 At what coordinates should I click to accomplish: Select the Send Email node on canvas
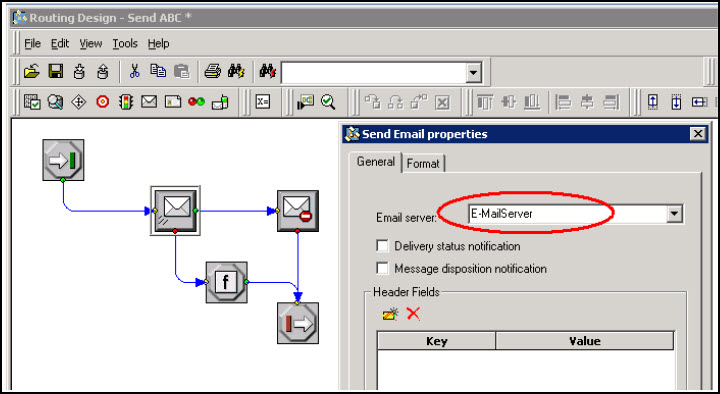click(175, 211)
